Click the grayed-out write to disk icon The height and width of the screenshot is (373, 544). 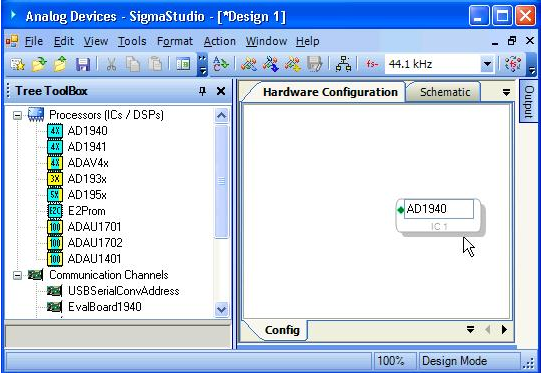click(x=314, y=64)
